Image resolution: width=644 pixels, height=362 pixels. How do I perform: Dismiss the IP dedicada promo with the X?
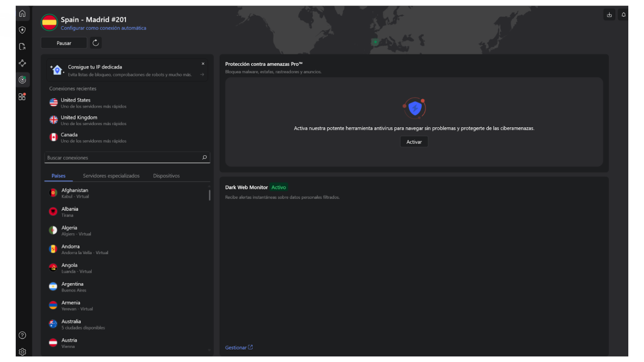pyautogui.click(x=203, y=64)
